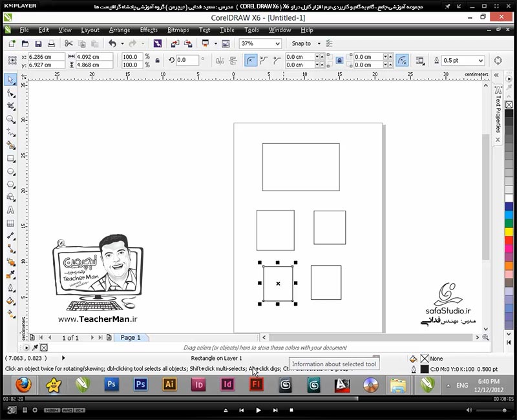Select the Freehand tool
The height and width of the screenshot is (420, 517).
[x=11, y=132]
